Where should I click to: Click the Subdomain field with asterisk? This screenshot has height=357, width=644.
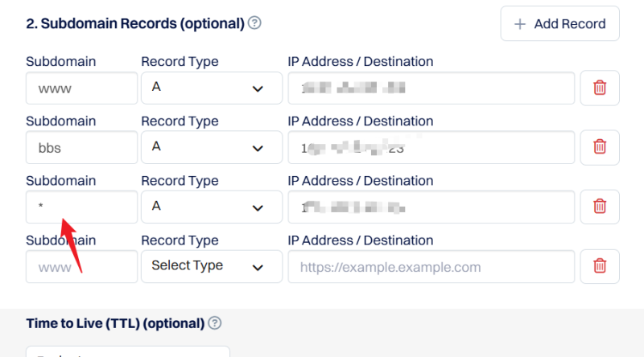click(x=81, y=207)
